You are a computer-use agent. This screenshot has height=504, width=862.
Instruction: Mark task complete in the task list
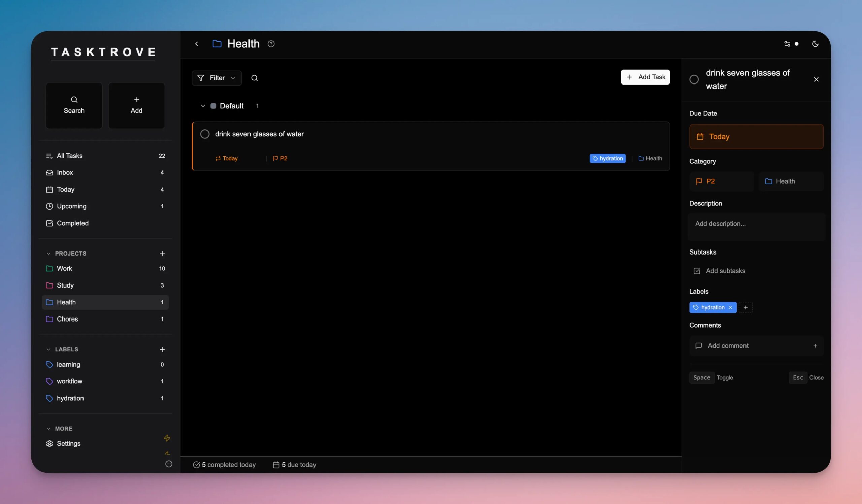pyautogui.click(x=204, y=134)
